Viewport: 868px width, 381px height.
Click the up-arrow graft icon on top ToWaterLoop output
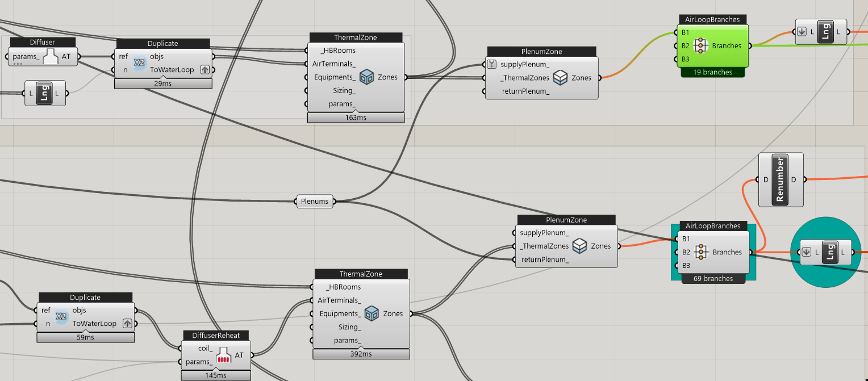click(205, 70)
